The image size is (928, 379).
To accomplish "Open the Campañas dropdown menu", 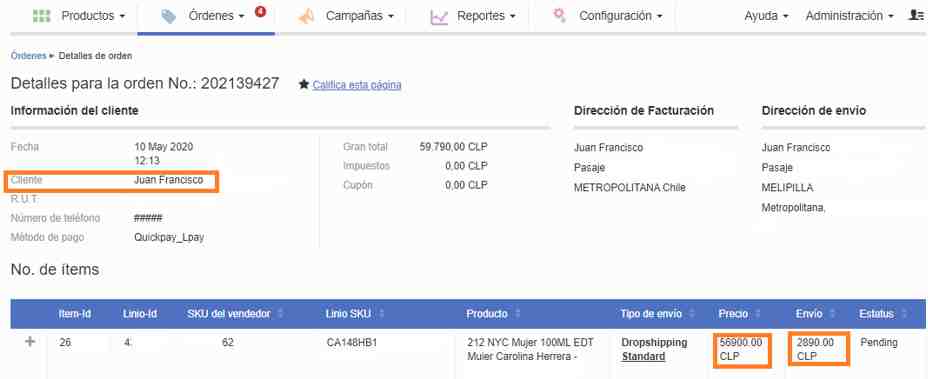I will pos(360,16).
